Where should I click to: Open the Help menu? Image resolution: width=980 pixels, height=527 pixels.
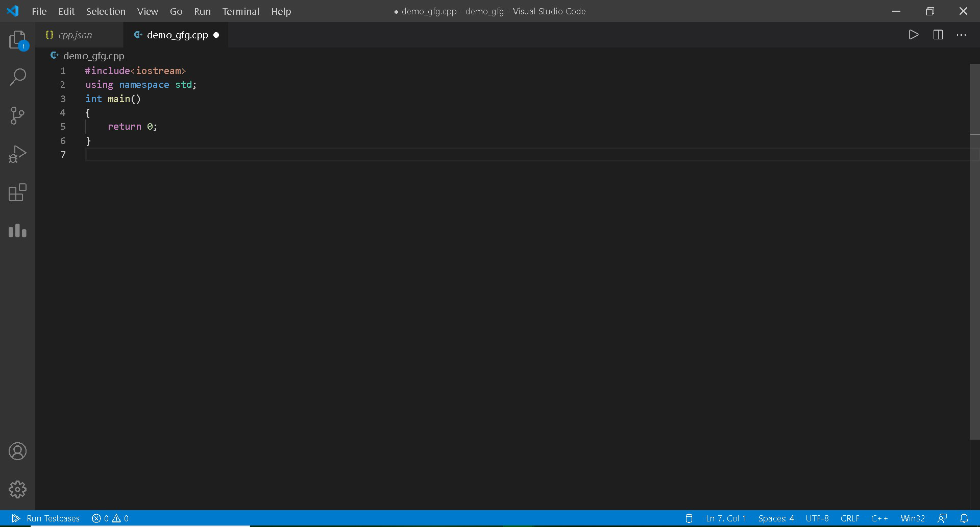(x=281, y=11)
